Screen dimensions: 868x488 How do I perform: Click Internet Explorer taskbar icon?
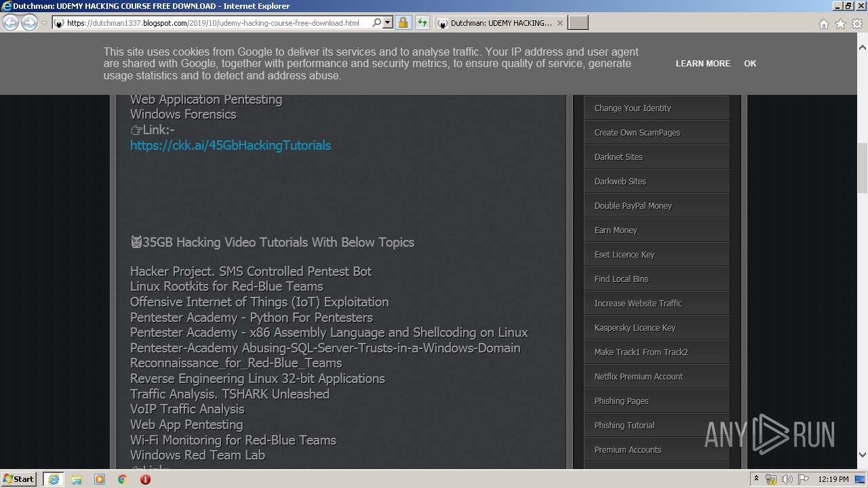[54, 479]
